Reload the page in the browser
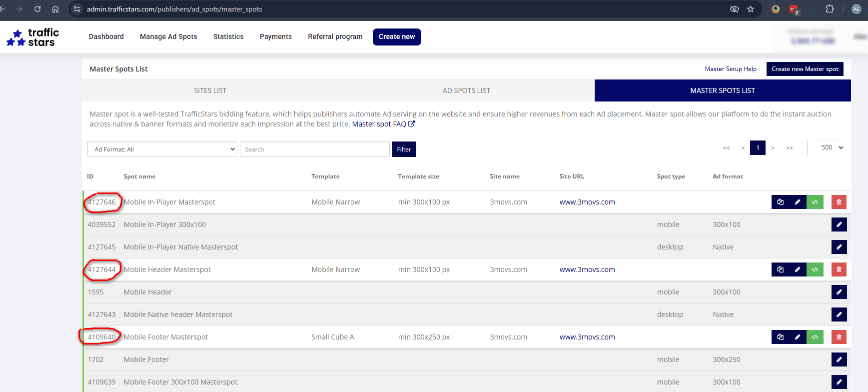Viewport: 868px width, 392px height. click(x=37, y=9)
